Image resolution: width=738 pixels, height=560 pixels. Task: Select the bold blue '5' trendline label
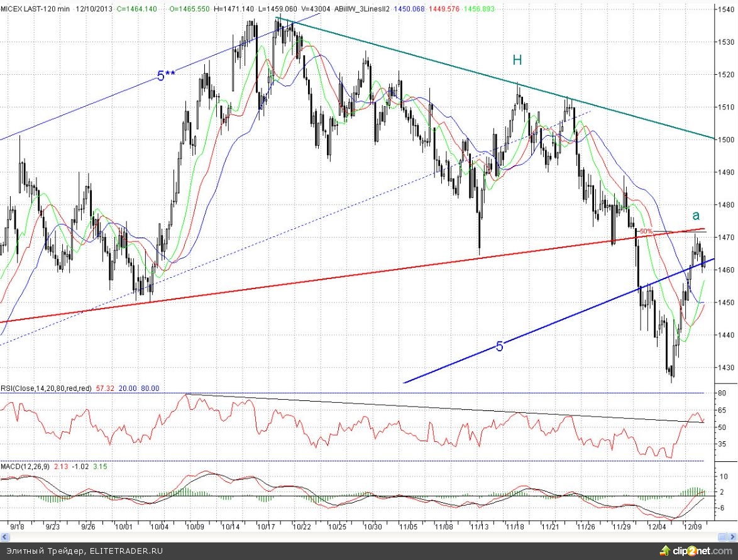click(x=500, y=346)
